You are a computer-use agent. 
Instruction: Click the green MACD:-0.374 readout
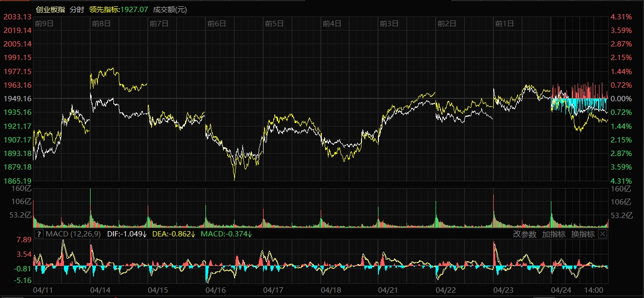226,234
